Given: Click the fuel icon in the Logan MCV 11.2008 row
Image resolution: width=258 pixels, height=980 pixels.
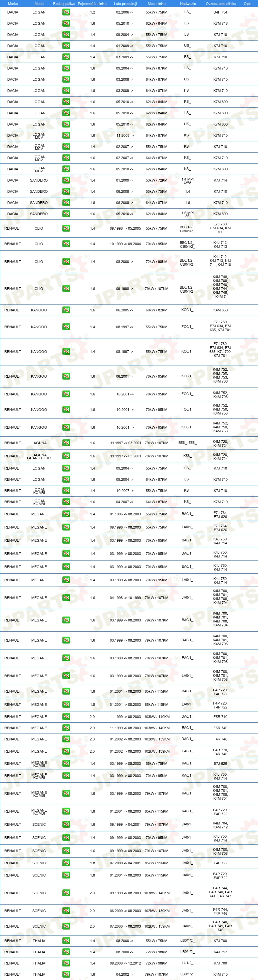Looking at the screenshot, I should click(x=66, y=135).
